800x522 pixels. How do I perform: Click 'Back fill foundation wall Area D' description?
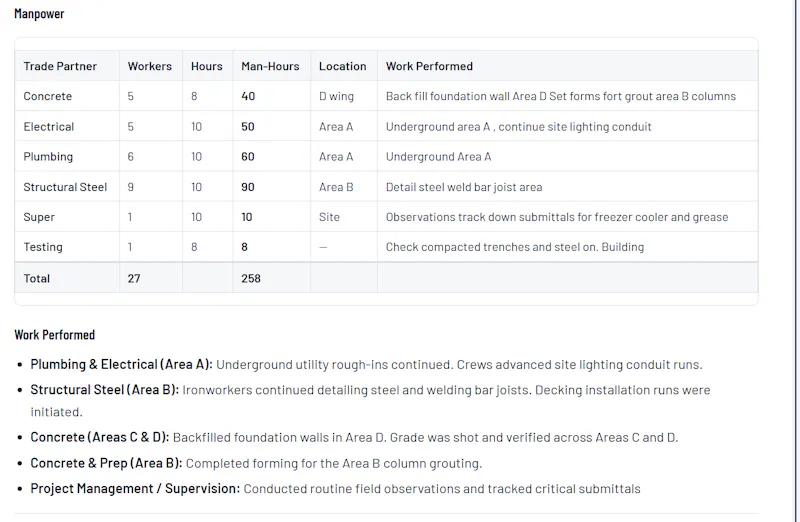click(561, 96)
